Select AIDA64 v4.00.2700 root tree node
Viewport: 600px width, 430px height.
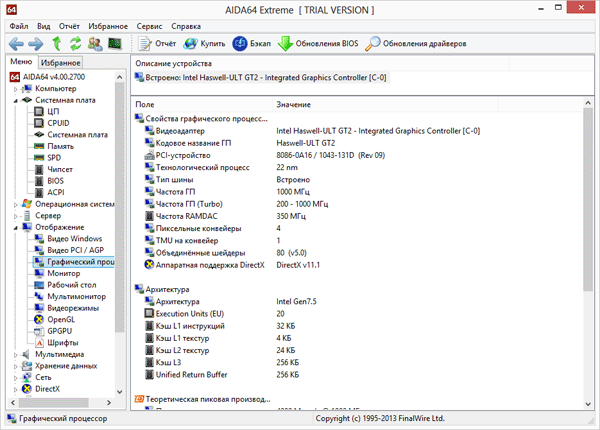click(x=47, y=77)
